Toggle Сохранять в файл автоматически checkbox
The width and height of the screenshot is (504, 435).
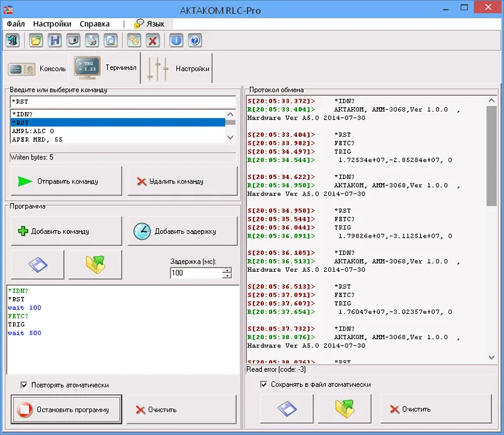coord(263,384)
